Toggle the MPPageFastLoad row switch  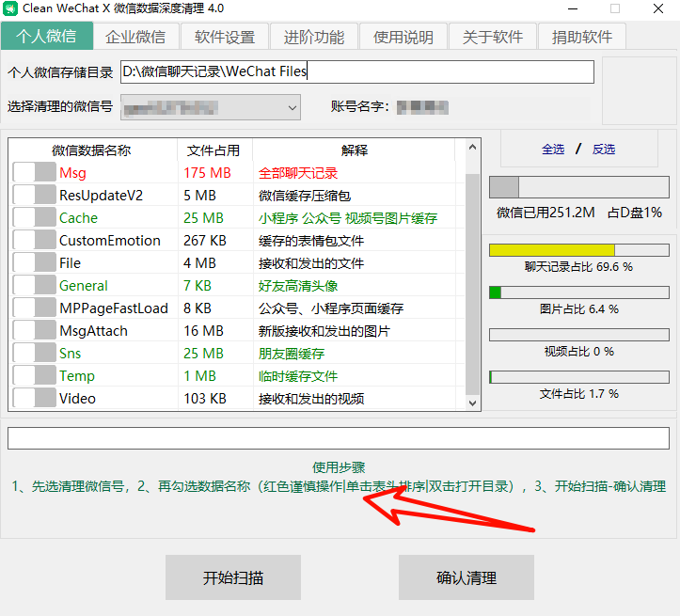(x=34, y=308)
